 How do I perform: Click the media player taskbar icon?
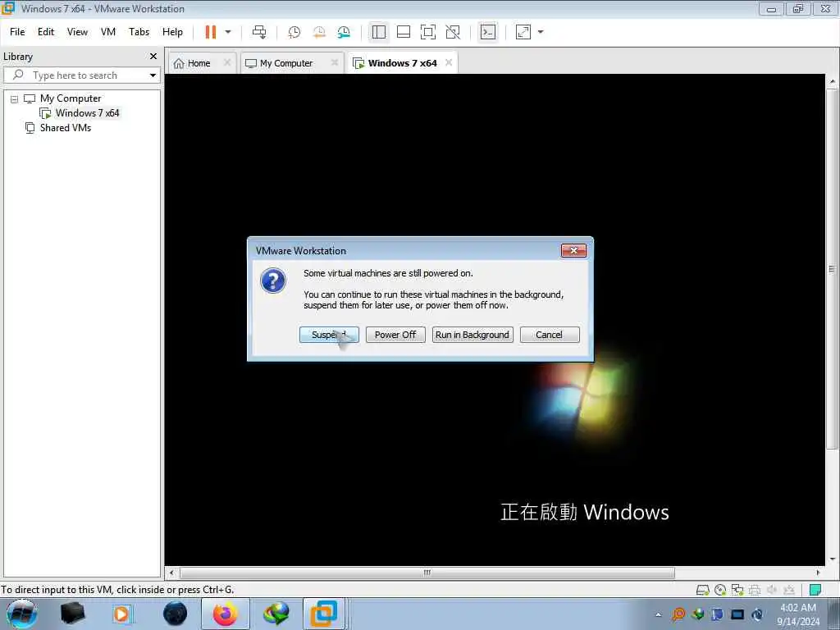[x=121, y=614]
